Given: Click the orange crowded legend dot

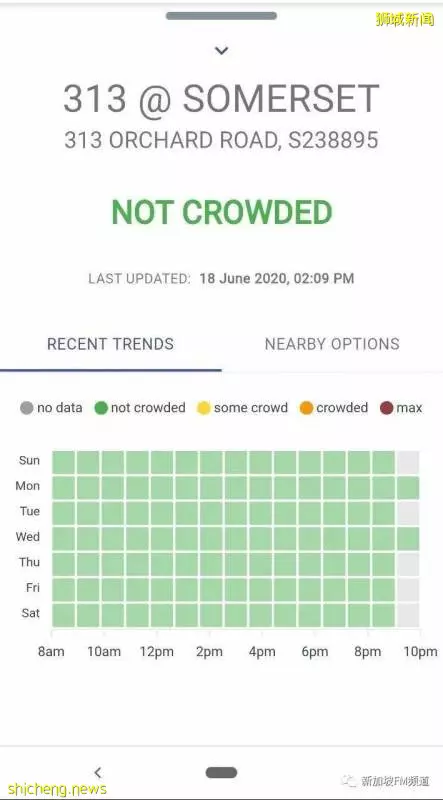Looking at the screenshot, I should [x=306, y=408].
